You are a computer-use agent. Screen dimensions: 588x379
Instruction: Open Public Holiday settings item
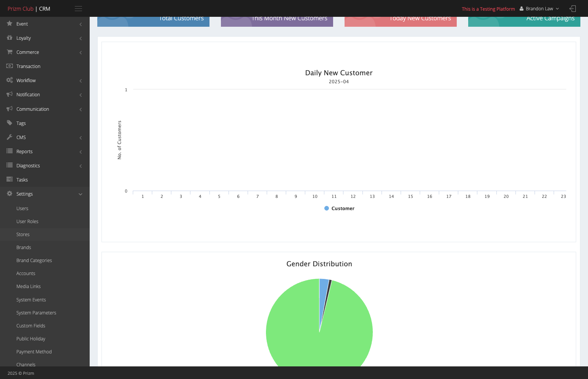pos(31,339)
